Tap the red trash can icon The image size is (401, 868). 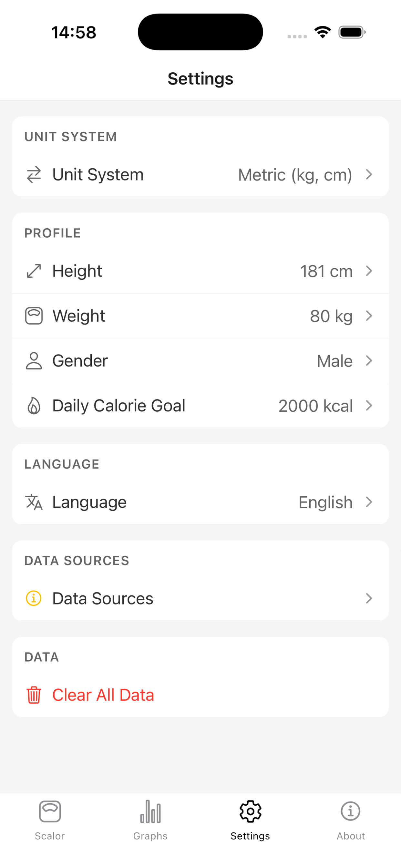click(34, 695)
